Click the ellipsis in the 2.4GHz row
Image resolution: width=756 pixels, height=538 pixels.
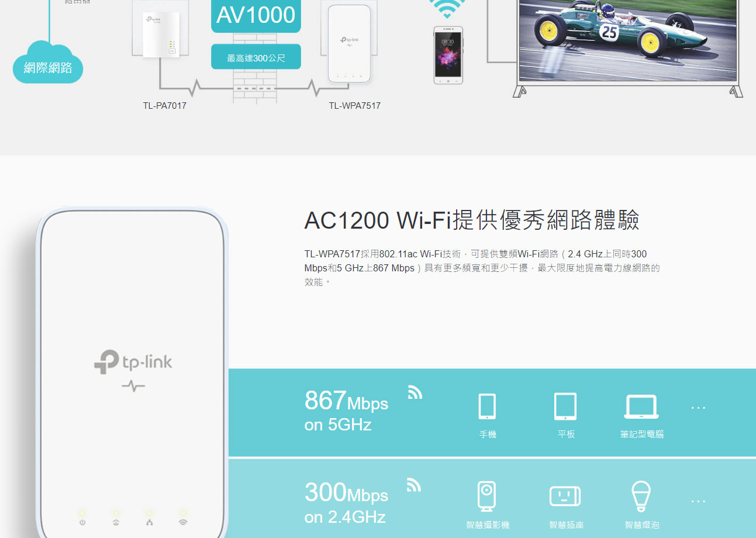pyautogui.click(x=698, y=501)
